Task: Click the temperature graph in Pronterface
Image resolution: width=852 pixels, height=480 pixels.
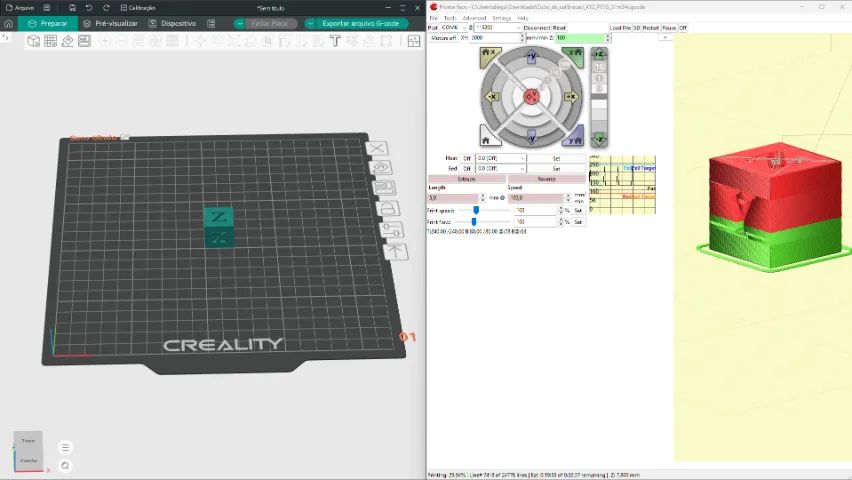Action: (x=623, y=184)
